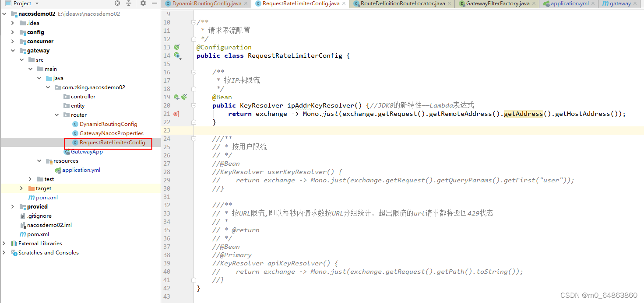Click the Maven icon on the gateway editor tab
Viewport: 644px width, 303px height.
pos(605,3)
